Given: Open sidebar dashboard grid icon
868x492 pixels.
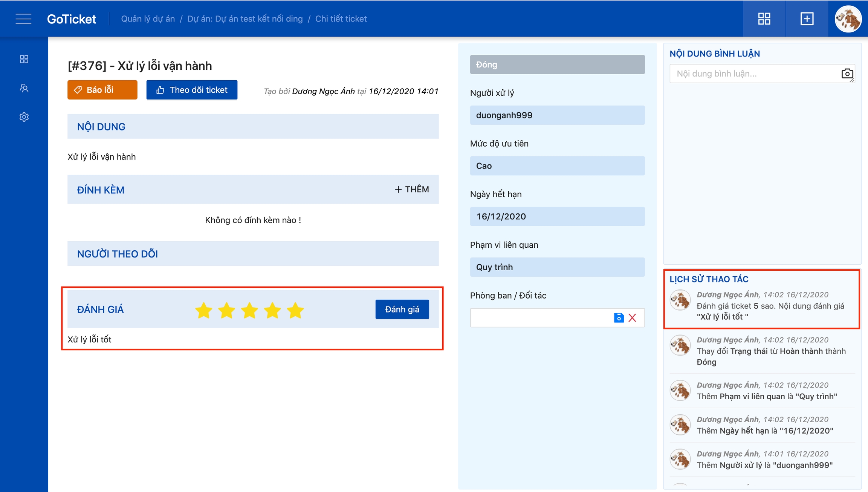Looking at the screenshot, I should click(24, 59).
